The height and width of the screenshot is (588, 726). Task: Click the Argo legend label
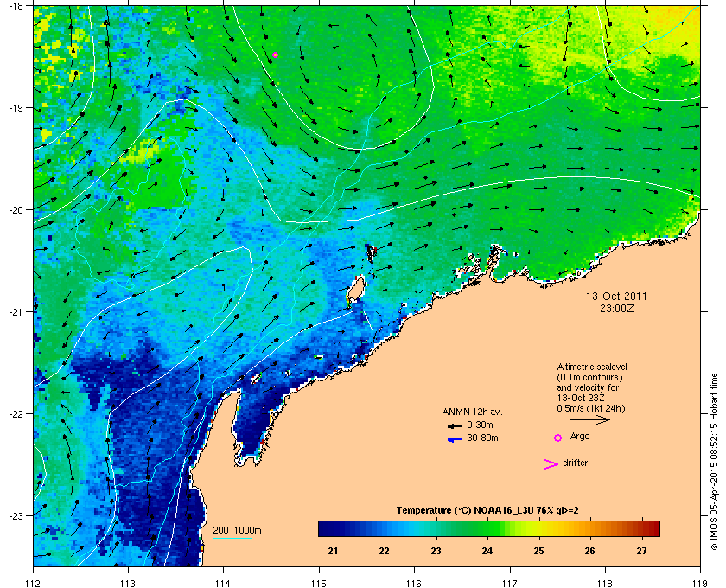tap(580, 437)
